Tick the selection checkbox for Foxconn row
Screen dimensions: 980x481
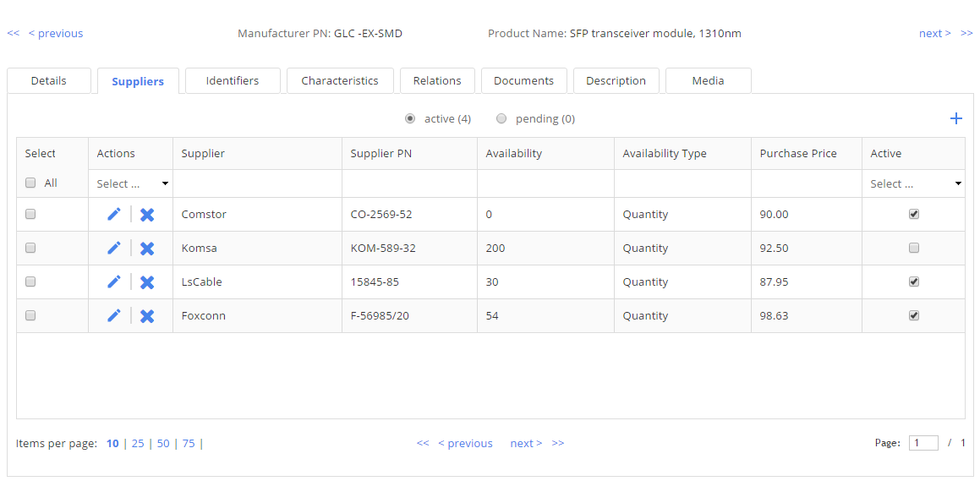[30, 315]
